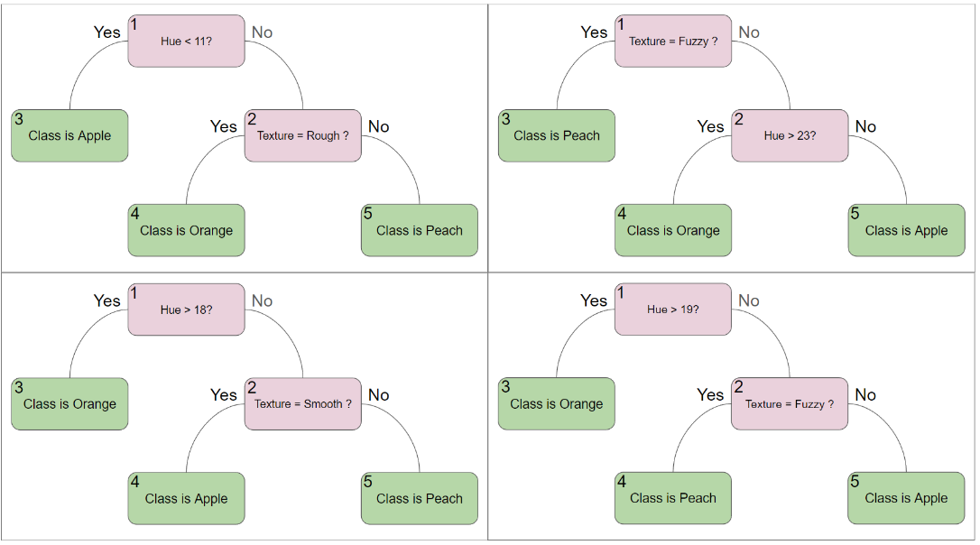This screenshot has height=545, width=980.
Task: Pick Class is Apple leaf in "Hue > 19?" tree
Action: coord(906,498)
